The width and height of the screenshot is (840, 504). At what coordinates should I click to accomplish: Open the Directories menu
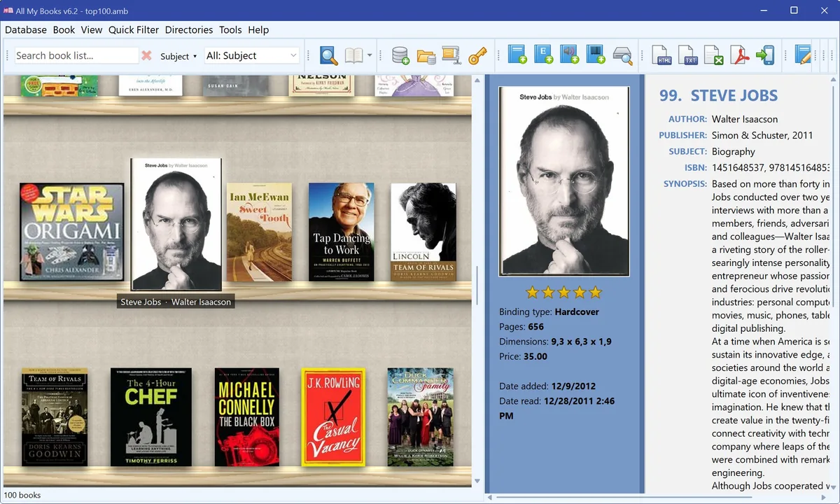(189, 29)
